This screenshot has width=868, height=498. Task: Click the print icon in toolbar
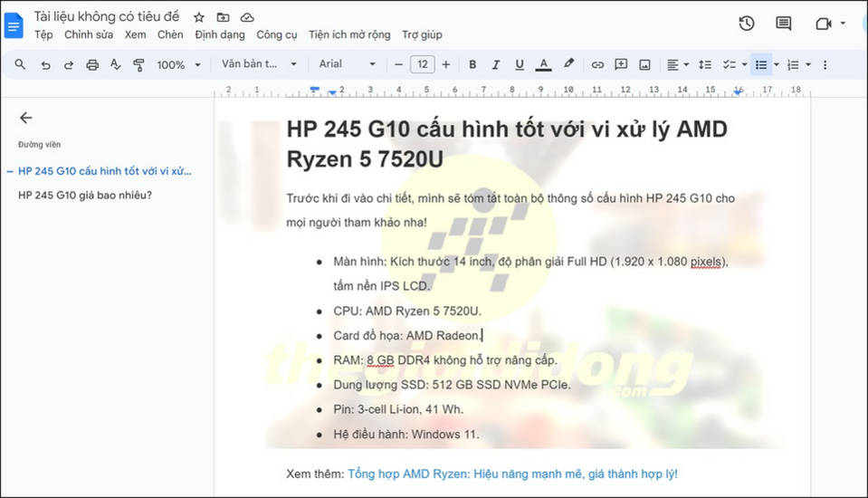92,65
